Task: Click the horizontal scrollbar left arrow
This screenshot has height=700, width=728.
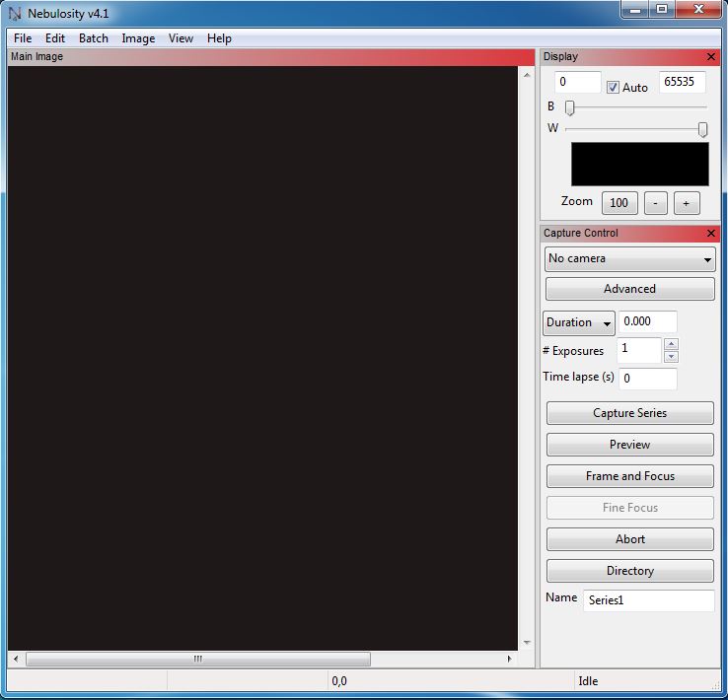Action: [16, 659]
